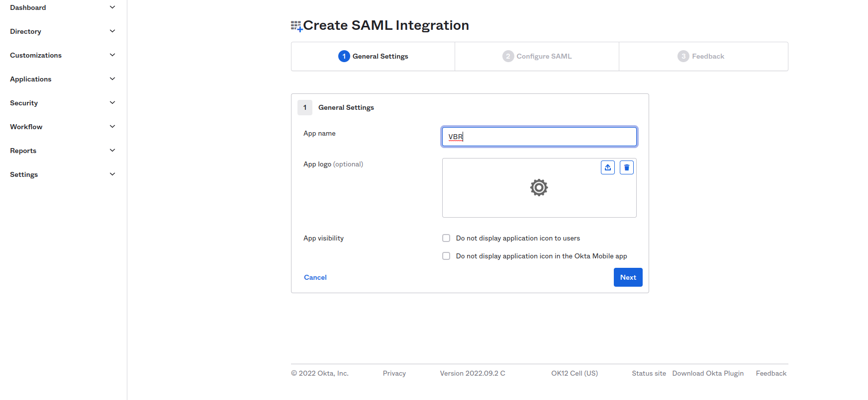The image size is (868, 400).
Task: Open the Settings menu label
Action: coord(24,174)
